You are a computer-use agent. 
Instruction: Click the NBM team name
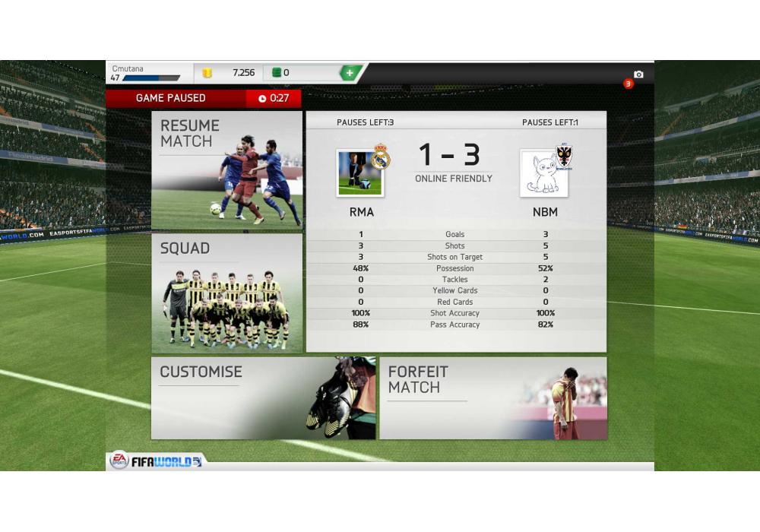pyautogui.click(x=545, y=212)
